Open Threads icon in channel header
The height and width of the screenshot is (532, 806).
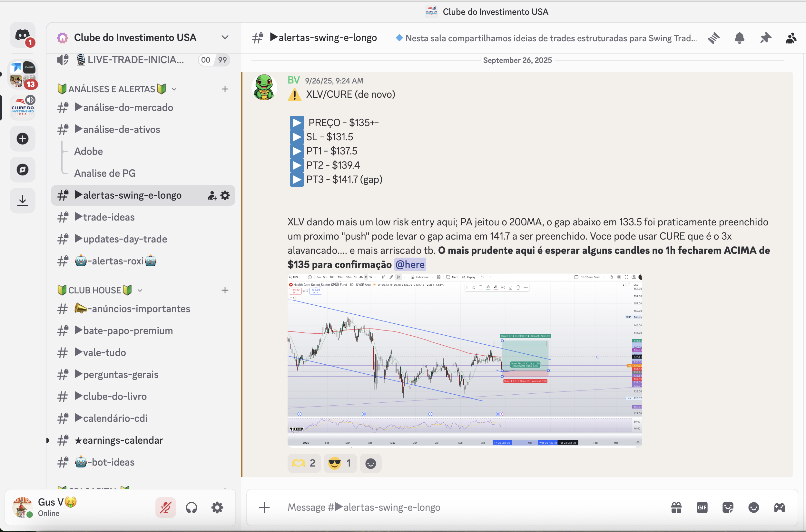[714, 38]
